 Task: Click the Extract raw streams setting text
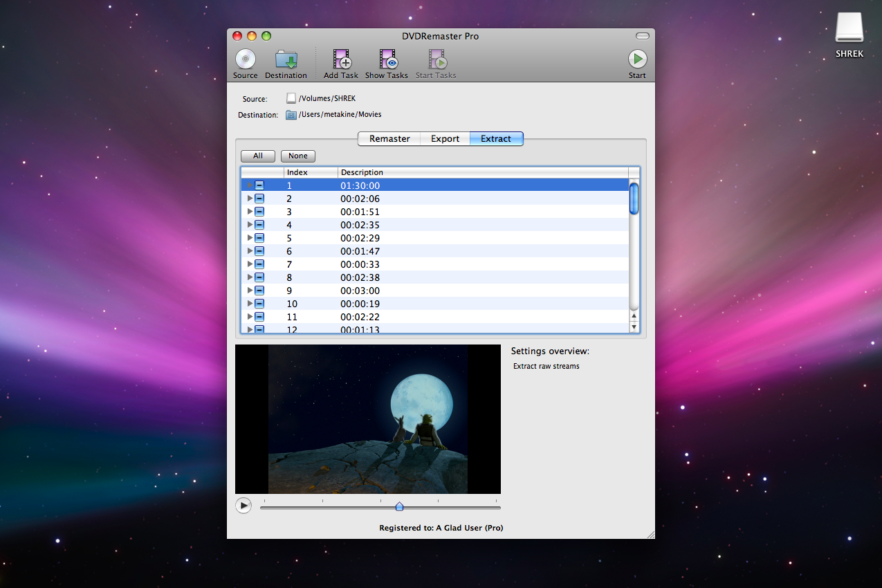tap(546, 366)
